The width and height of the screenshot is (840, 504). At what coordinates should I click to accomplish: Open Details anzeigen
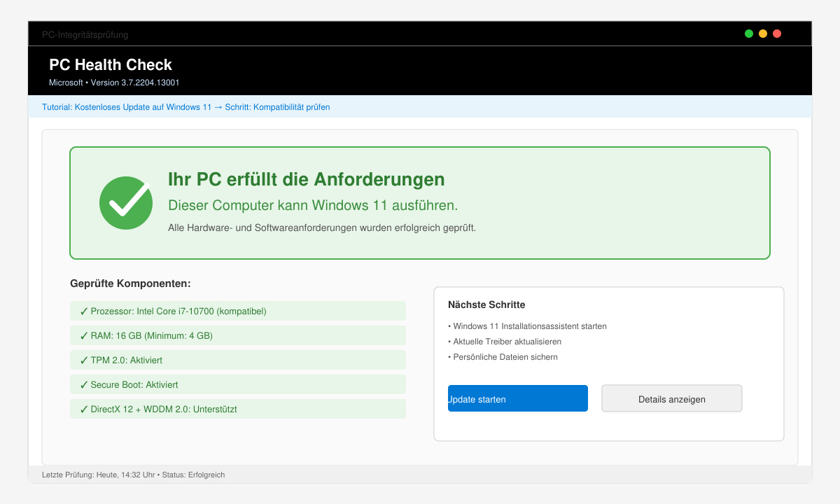click(672, 398)
